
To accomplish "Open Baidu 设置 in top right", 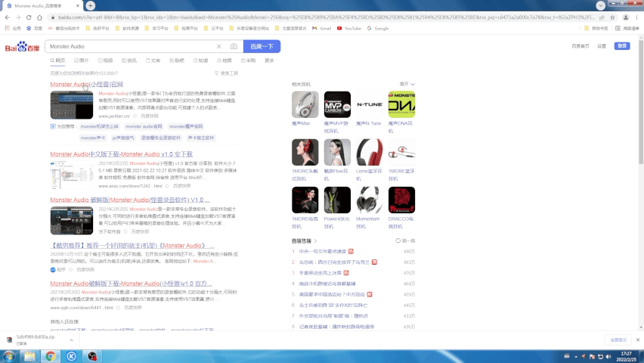I will tap(602, 46).
